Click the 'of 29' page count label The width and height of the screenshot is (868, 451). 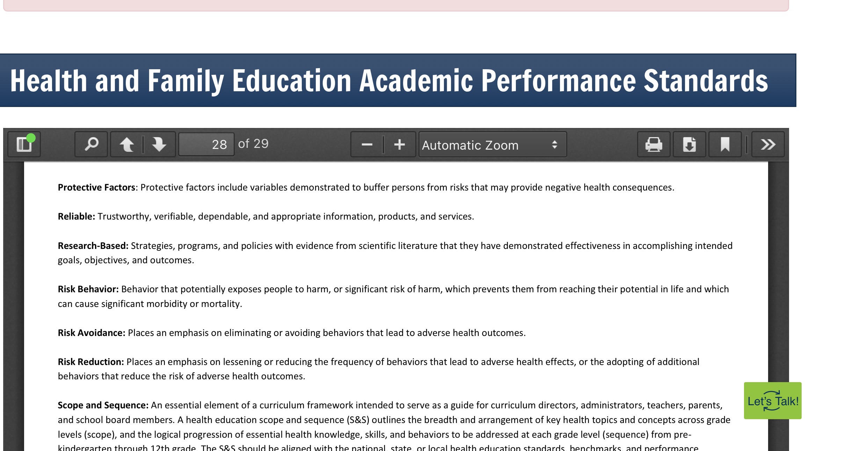pos(253,144)
